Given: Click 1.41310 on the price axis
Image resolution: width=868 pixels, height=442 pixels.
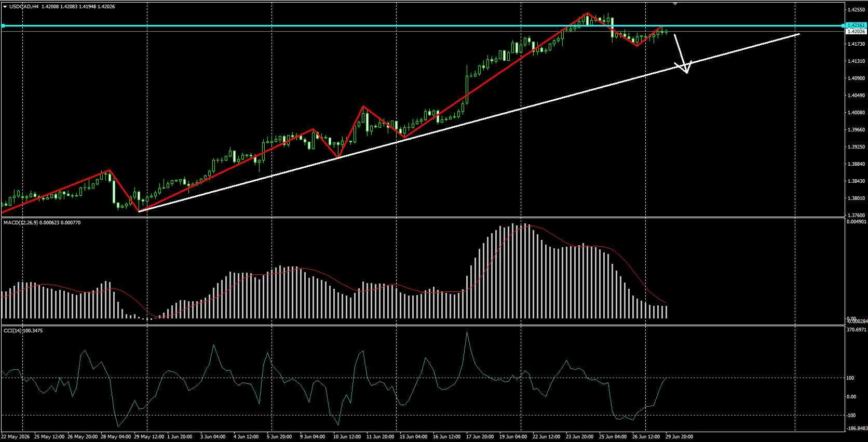Looking at the screenshot, I should pos(856,61).
